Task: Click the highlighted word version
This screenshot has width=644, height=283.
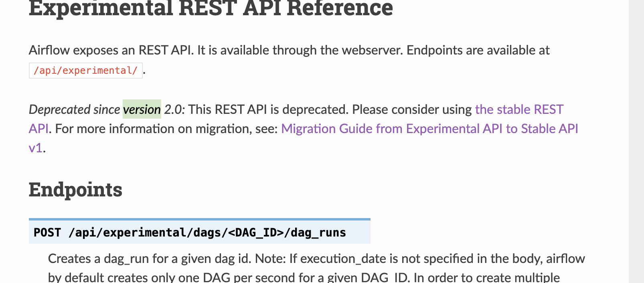Action: (x=142, y=109)
